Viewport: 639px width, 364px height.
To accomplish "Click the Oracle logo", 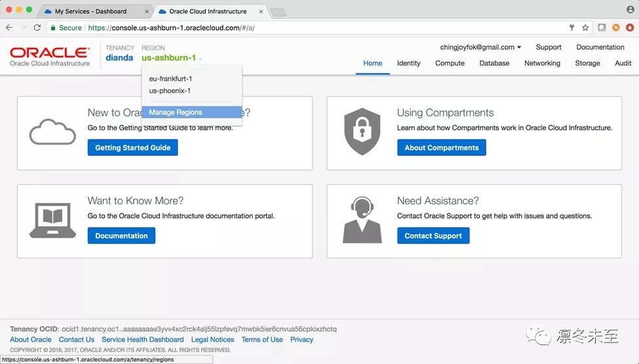I will click(50, 56).
